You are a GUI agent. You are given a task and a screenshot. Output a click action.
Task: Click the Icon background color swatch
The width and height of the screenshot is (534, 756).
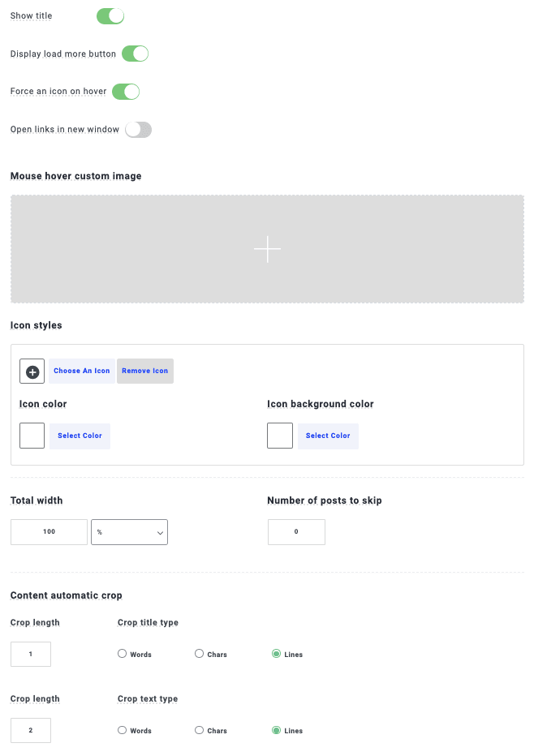[x=280, y=436]
